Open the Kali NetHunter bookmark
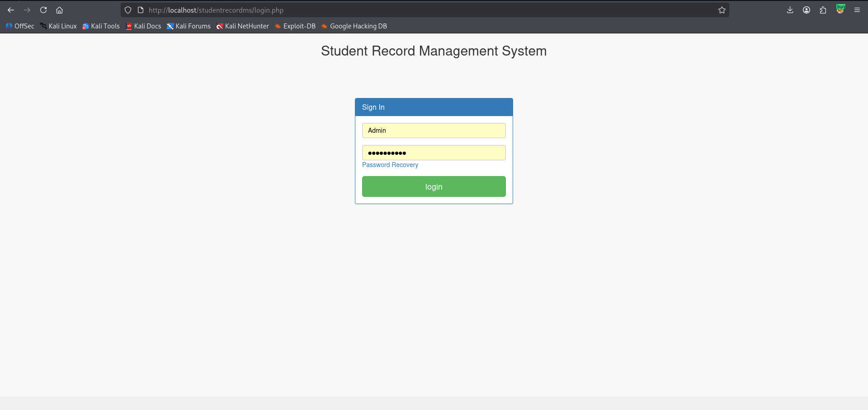The height and width of the screenshot is (410, 868). 242,26
